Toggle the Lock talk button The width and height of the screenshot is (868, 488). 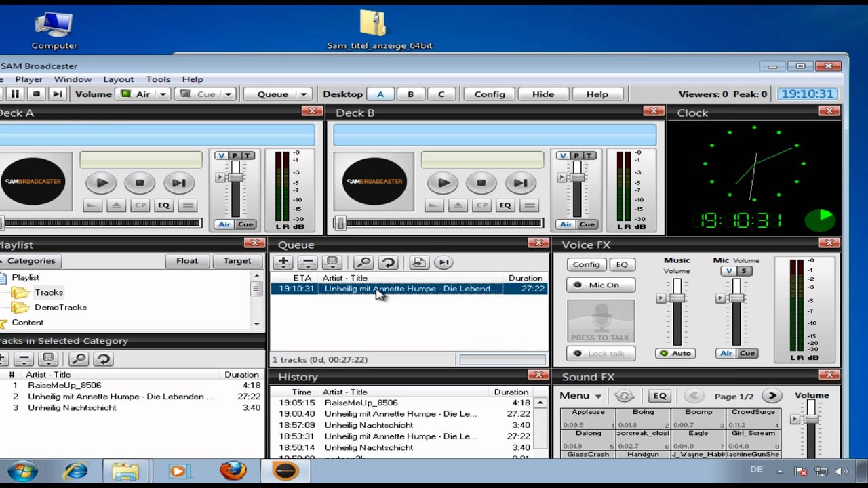pyautogui.click(x=601, y=353)
